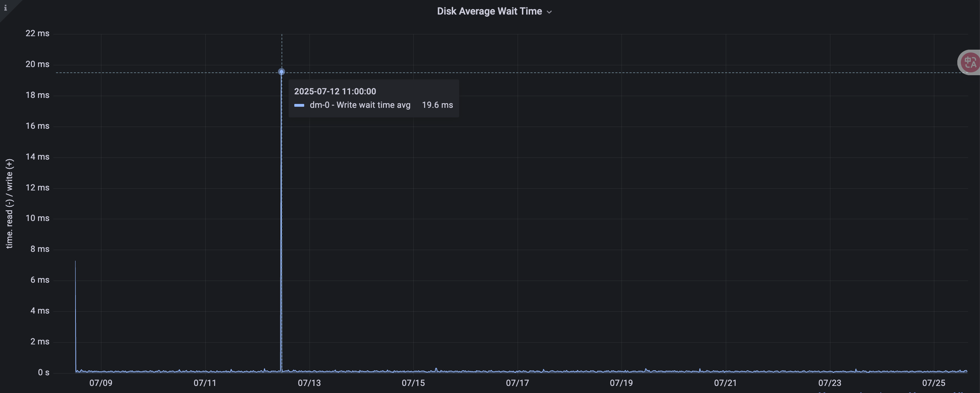This screenshot has height=393, width=980.
Task: Click the timestamp 2025-07-12 11:00:00 in tooltip
Action: click(x=335, y=91)
